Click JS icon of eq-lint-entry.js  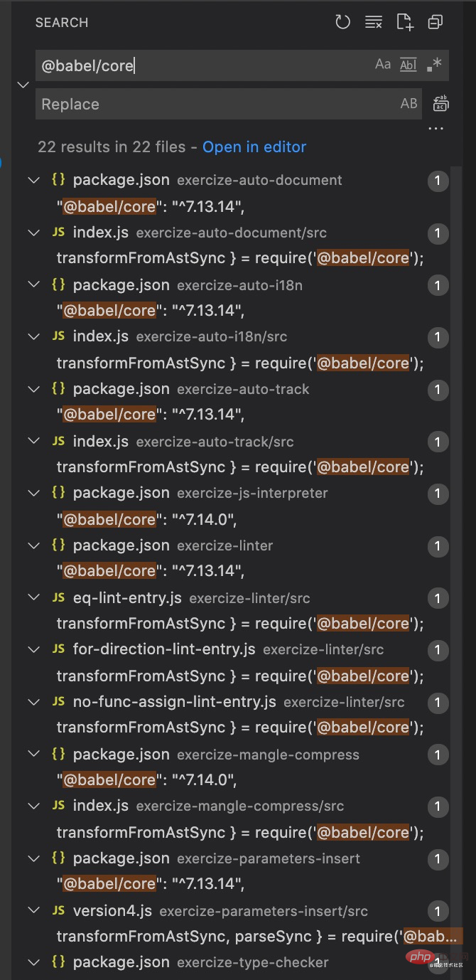(x=58, y=598)
